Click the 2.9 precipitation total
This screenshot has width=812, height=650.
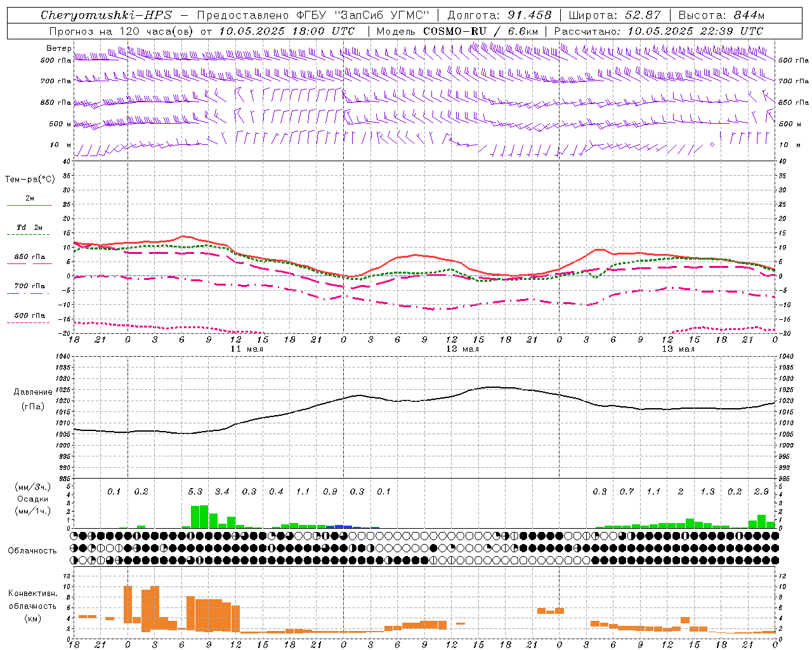pyautogui.click(x=761, y=492)
